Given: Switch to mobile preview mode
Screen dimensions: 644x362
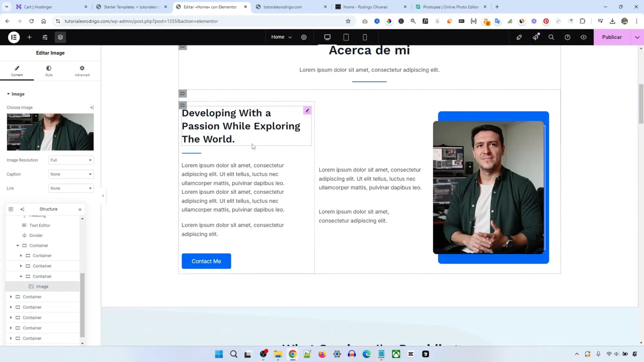Looking at the screenshot, I should 364,37.
